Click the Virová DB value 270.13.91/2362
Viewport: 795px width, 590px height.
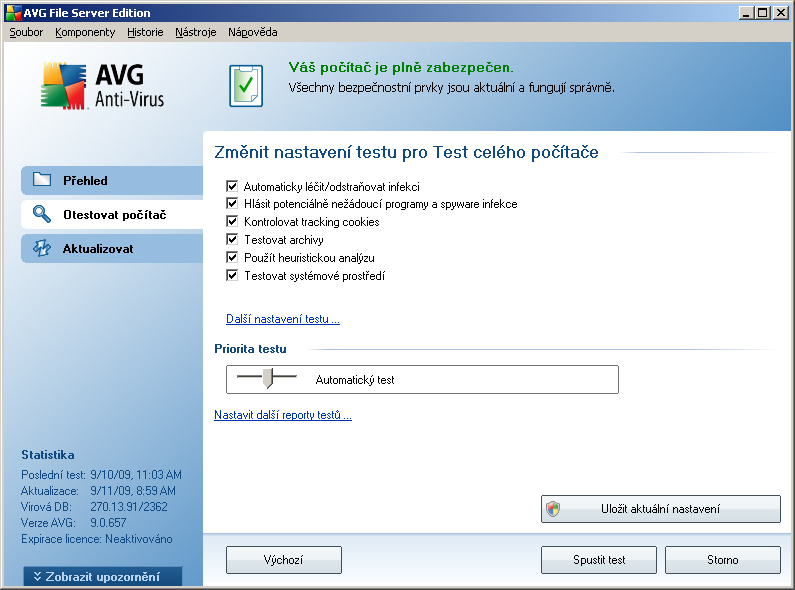tap(129, 506)
